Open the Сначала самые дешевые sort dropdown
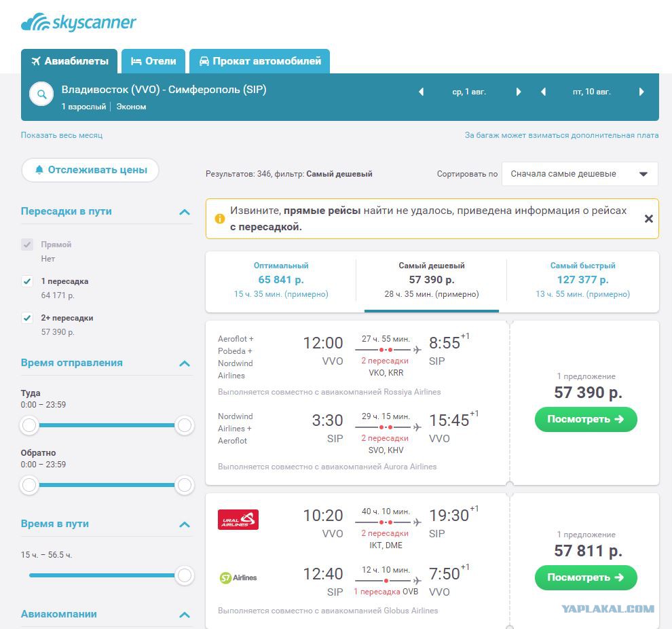The width and height of the screenshot is (672, 629). (x=580, y=174)
